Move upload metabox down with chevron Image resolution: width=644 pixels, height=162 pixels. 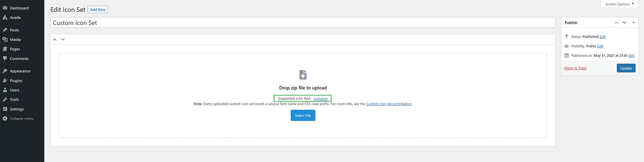pyautogui.click(x=63, y=39)
